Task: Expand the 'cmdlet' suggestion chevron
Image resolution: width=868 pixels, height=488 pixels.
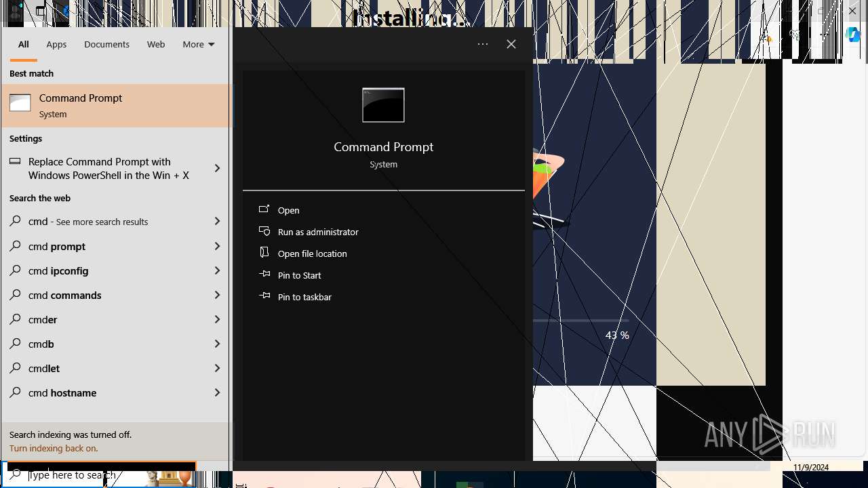Action: point(217,368)
